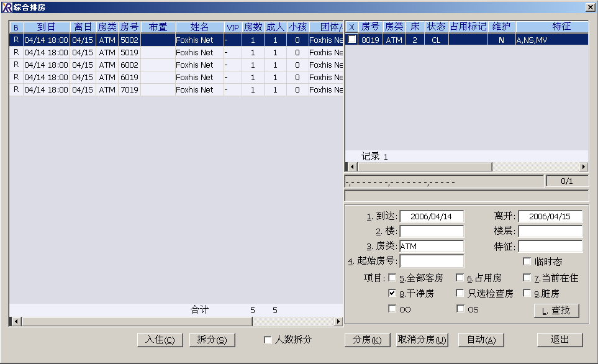Click the 房类 input field containing ATM

point(431,247)
